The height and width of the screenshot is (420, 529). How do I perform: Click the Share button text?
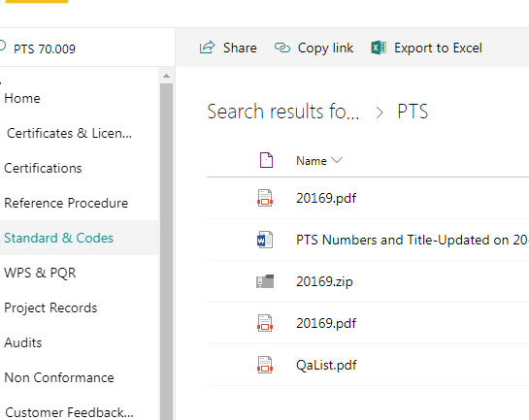point(240,48)
